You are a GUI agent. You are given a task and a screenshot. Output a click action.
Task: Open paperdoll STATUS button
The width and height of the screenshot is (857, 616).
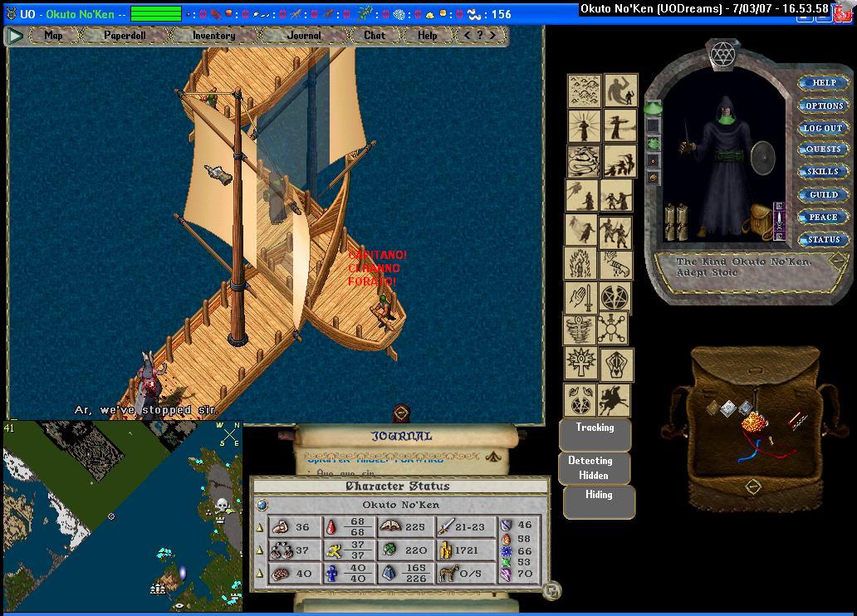824,239
